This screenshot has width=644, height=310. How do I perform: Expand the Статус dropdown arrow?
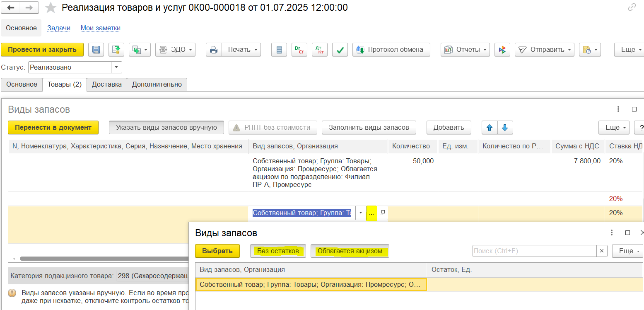click(x=116, y=67)
